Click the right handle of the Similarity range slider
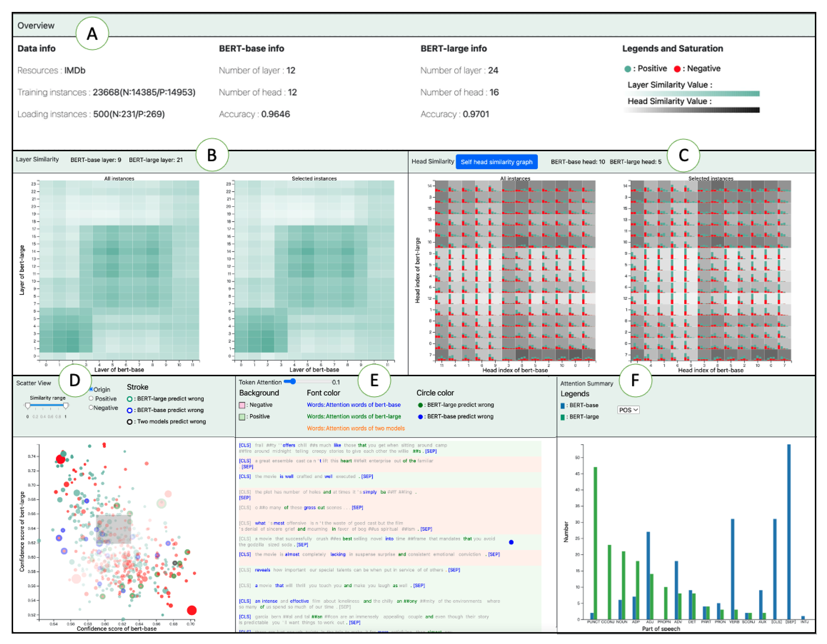The image size is (827, 644). [66, 406]
